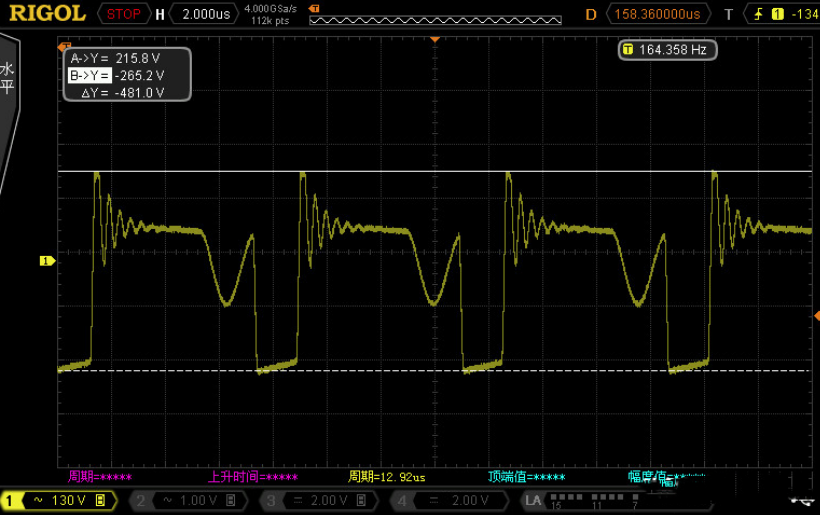
Task: Select the 2.000us horizontal timebase field
Action: coord(203,14)
